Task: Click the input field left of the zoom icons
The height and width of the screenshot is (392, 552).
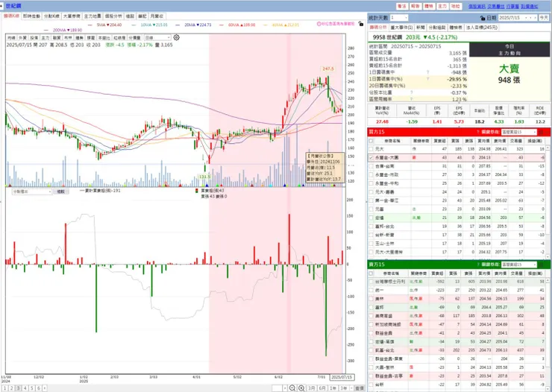Action: click(277, 388)
